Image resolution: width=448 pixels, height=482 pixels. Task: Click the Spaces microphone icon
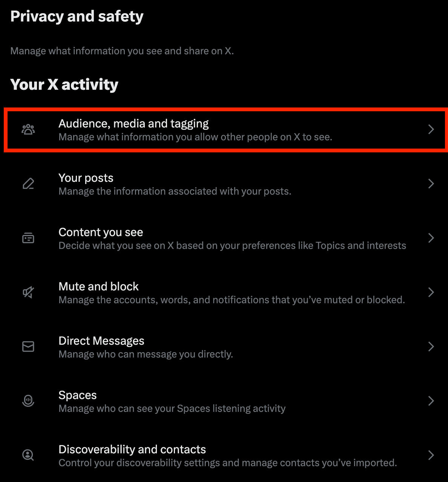point(28,401)
